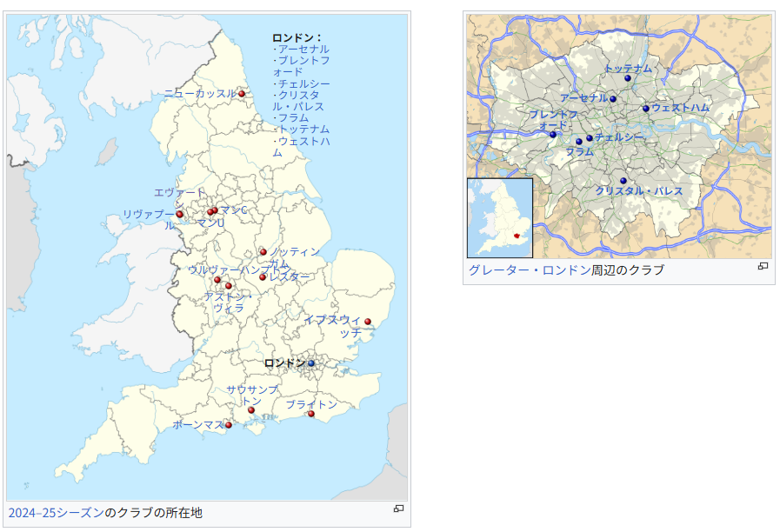Click the blue marker left of チェルシー
Screen dimensions: 780x532
pos(590,138)
